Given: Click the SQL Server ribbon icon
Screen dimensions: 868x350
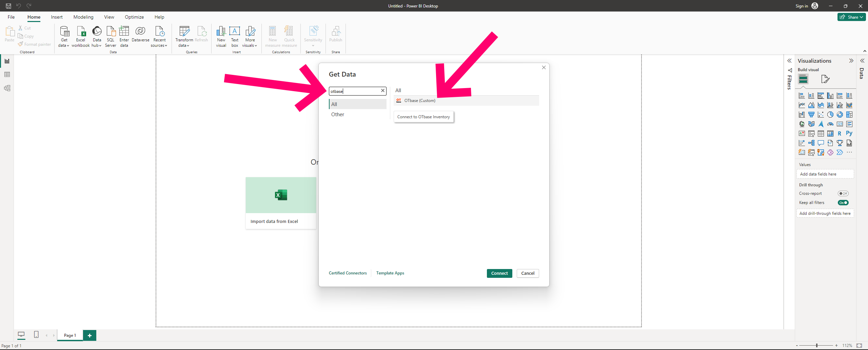Looking at the screenshot, I should pos(111,37).
